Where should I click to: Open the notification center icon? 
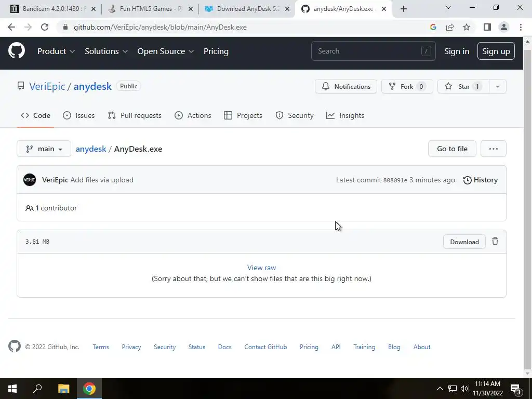516,389
